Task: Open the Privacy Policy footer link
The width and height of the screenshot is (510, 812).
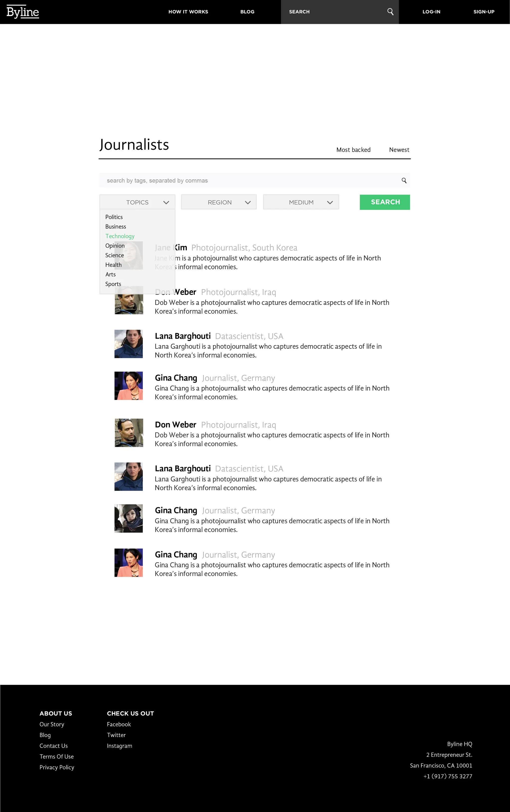Action: [57, 767]
